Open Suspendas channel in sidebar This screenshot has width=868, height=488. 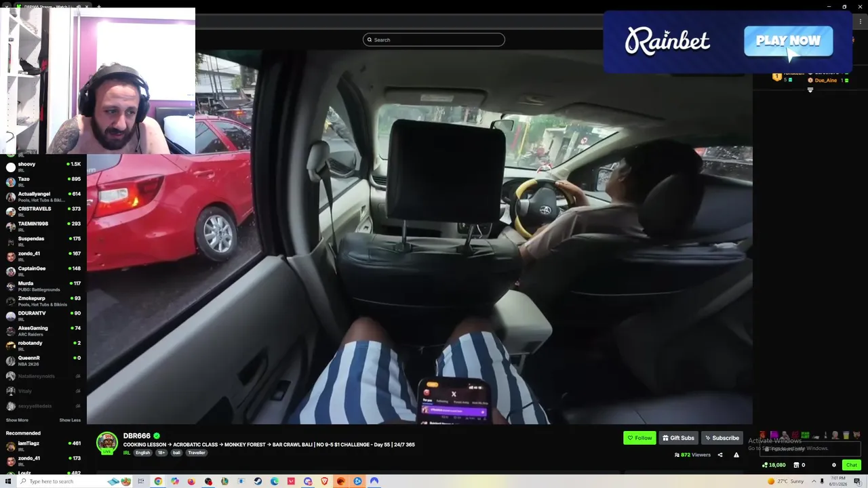pos(43,241)
